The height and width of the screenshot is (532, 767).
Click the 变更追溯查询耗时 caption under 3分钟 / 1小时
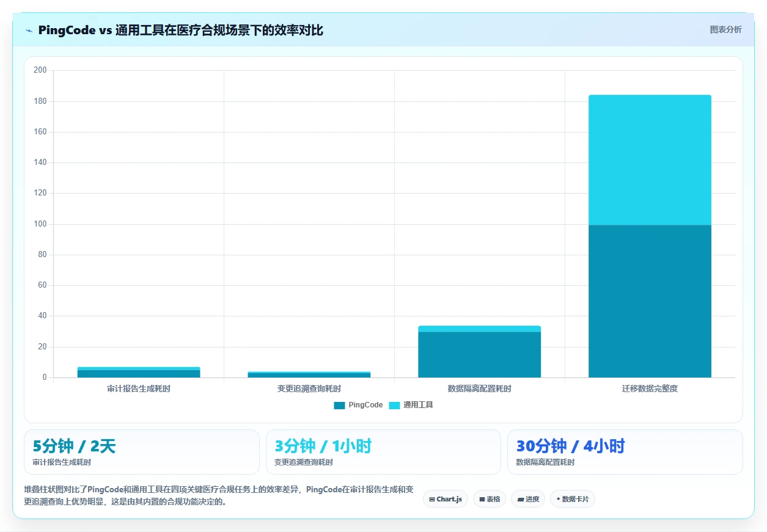pos(304,462)
